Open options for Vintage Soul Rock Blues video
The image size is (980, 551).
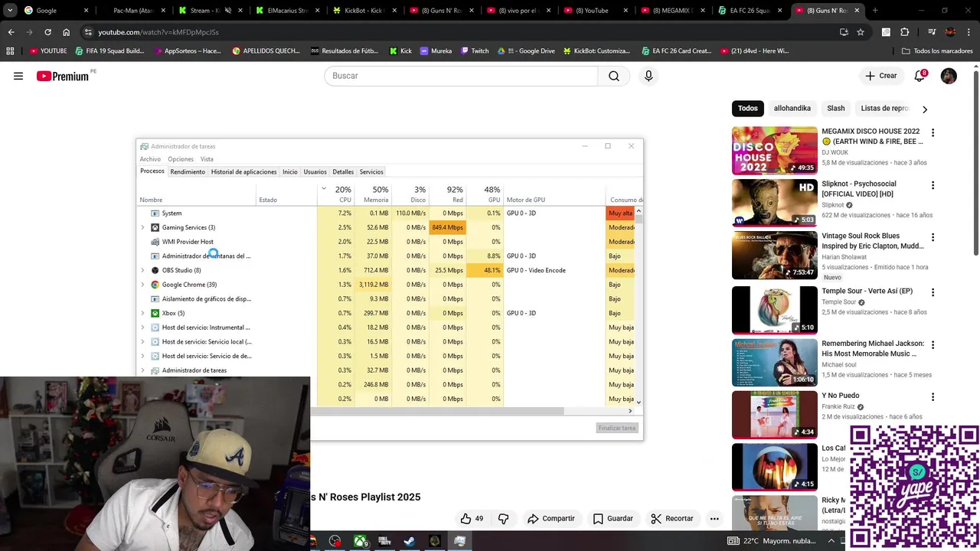933,237
